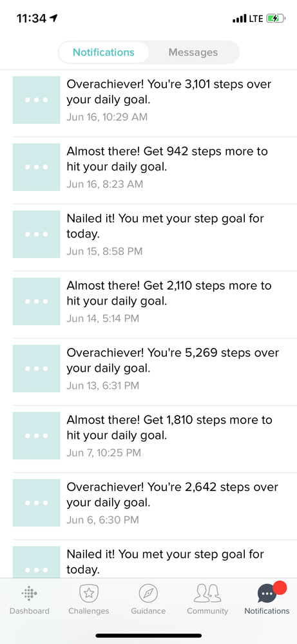297x644 pixels.
Task: Tap thumbnail beside 5,269 steps notification
Action: [x=37, y=368]
